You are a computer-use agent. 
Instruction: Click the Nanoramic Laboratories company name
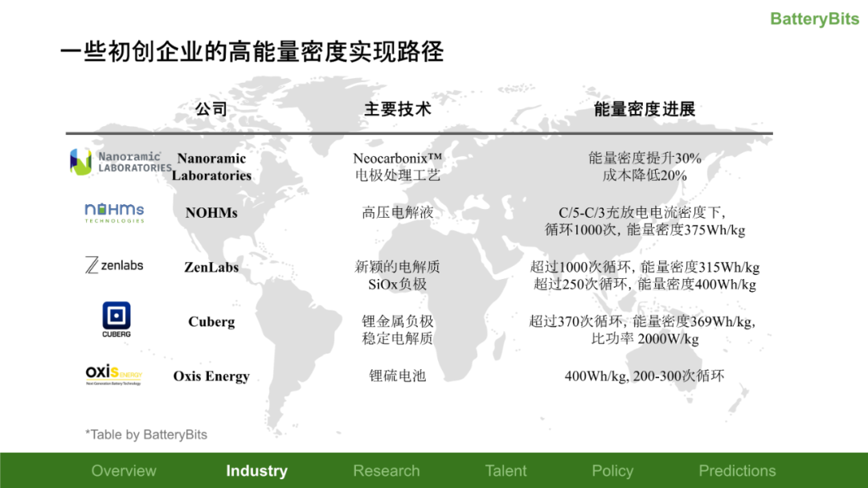[x=211, y=166]
